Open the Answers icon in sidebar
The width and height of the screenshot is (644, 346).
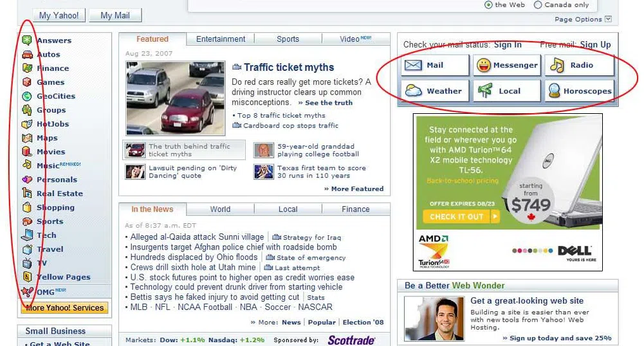pos(27,41)
